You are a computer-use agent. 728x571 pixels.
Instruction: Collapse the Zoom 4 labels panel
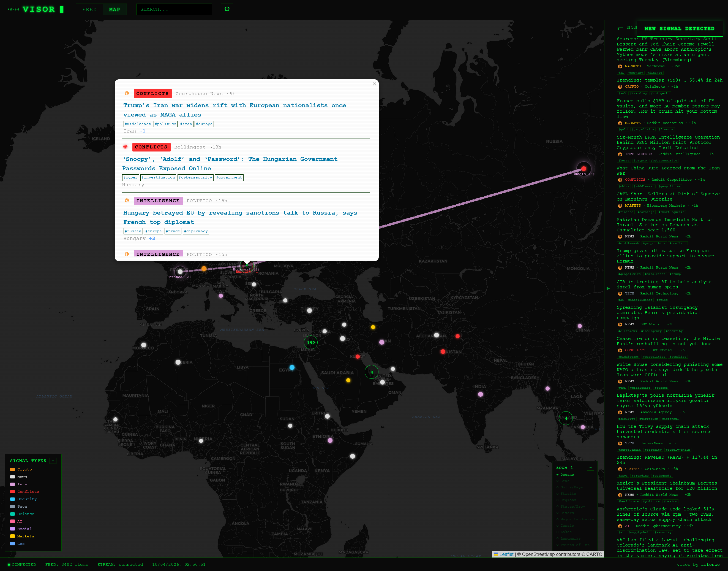coord(590,467)
